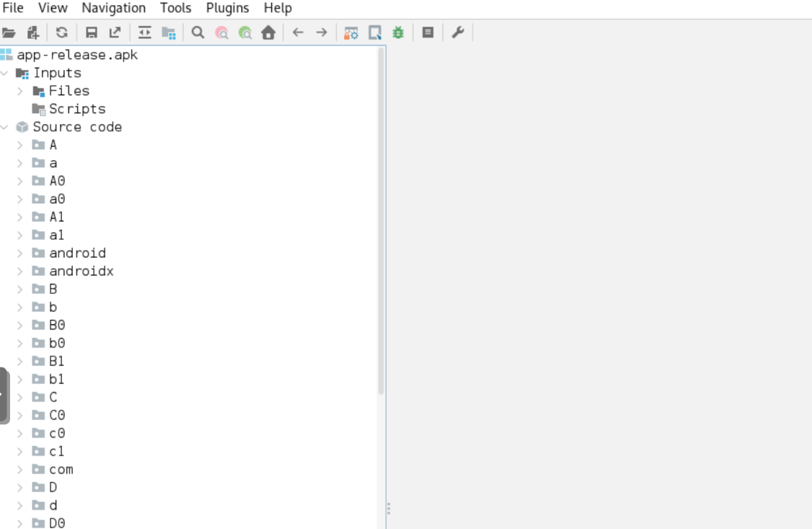Screen dimensions: 812x529
Task: Open text search with the magnifier icon
Action: (198, 32)
